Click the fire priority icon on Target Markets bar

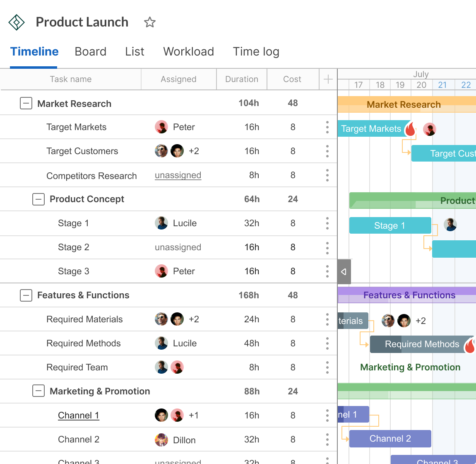pyautogui.click(x=410, y=129)
